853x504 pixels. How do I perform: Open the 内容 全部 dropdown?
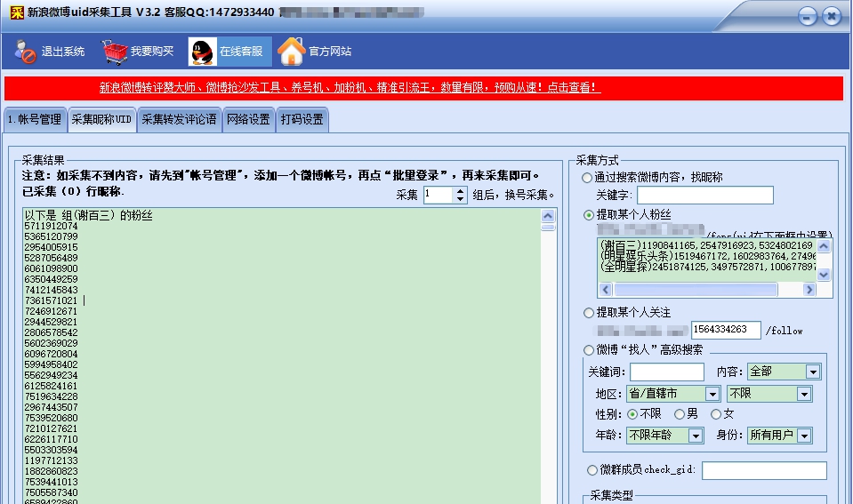[x=784, y=372]
